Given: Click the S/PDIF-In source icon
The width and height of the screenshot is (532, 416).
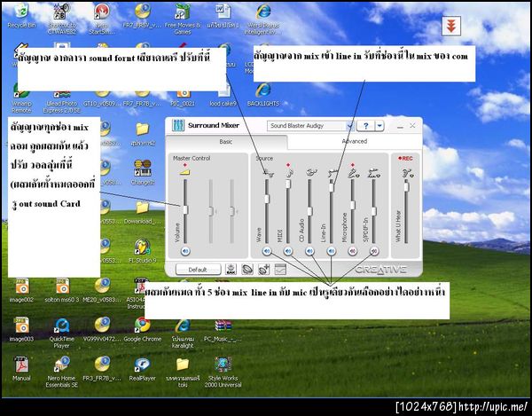Looking at the screenshot, I should click(374, 173).
